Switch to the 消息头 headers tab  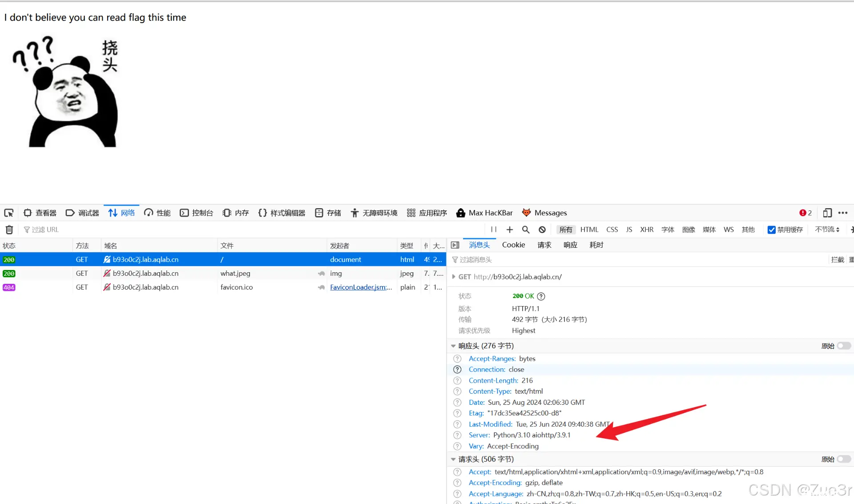point(479,245)
